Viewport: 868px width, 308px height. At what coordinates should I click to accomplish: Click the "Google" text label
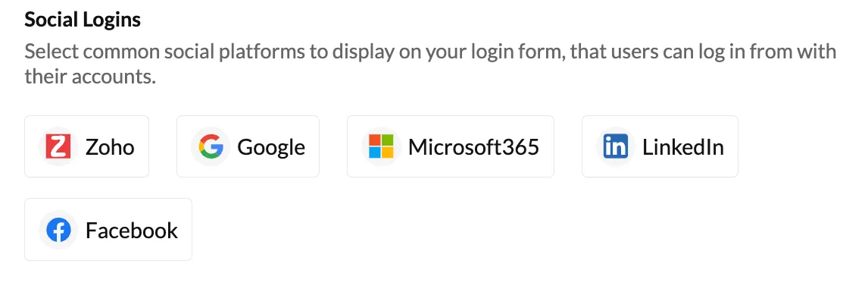[x=271, y=148]
